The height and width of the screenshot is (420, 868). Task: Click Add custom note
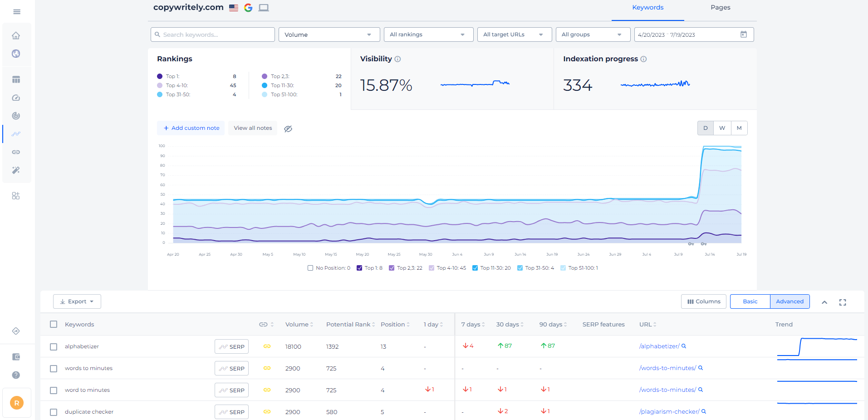pyautogui.click(x=191, y=128)
